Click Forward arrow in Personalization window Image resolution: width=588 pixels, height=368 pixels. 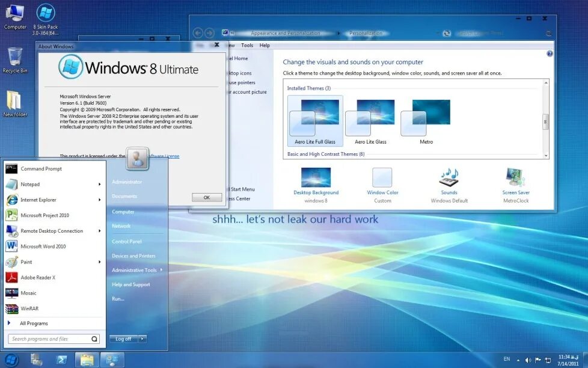coord(209,33)
